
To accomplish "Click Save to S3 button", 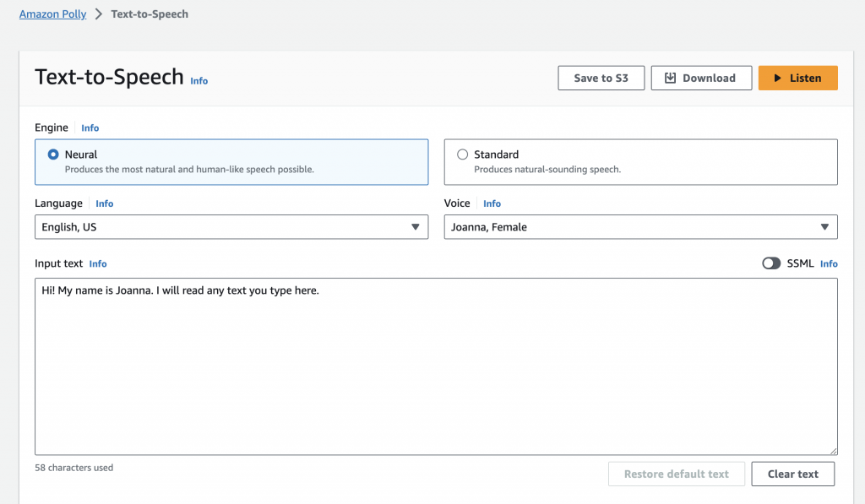I will (x=601, y=78).
